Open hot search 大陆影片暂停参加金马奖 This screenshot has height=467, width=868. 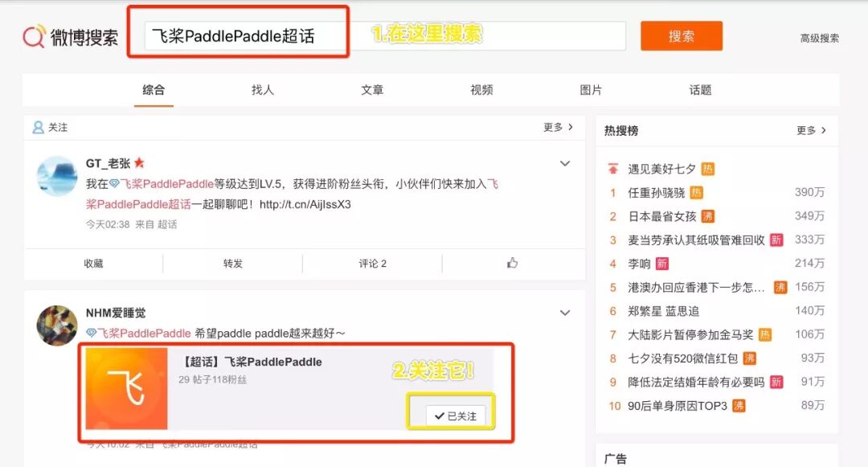coord(690,334)
